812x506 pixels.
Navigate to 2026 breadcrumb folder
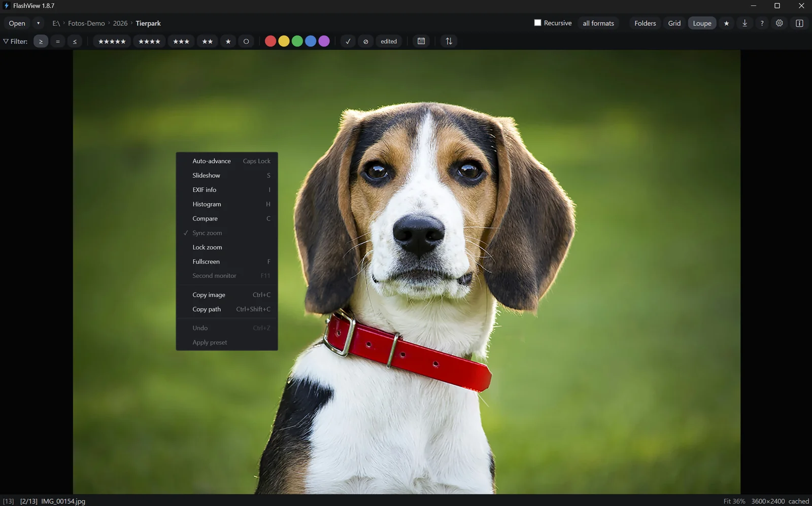click(120, 23)
